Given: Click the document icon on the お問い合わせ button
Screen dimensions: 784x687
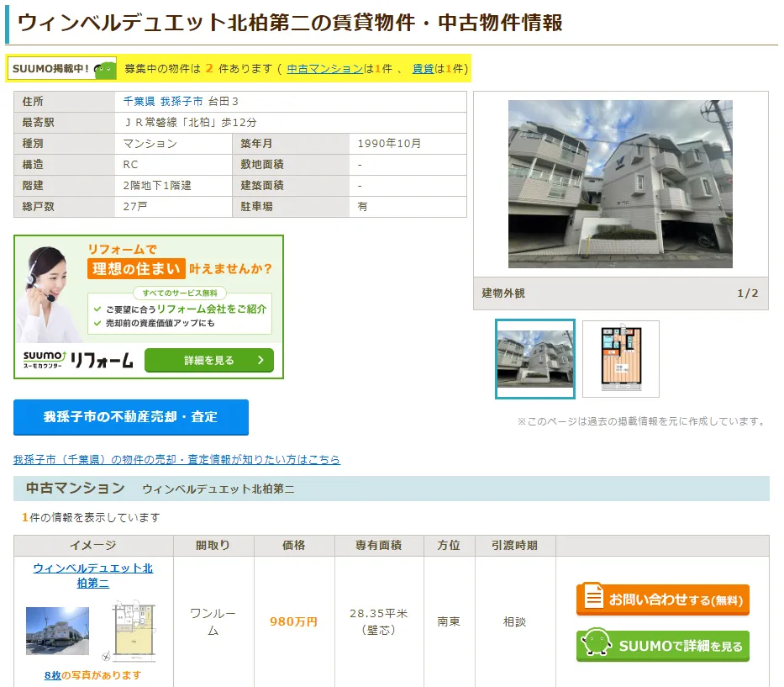Looking at the screenshot, I should pos(594,599).
